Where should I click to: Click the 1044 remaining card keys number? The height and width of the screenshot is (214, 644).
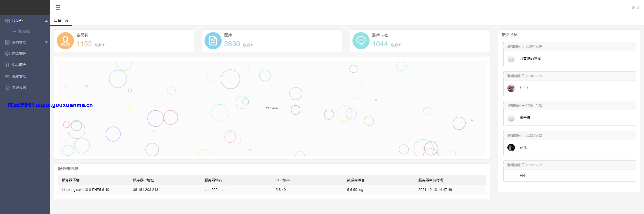380,44
